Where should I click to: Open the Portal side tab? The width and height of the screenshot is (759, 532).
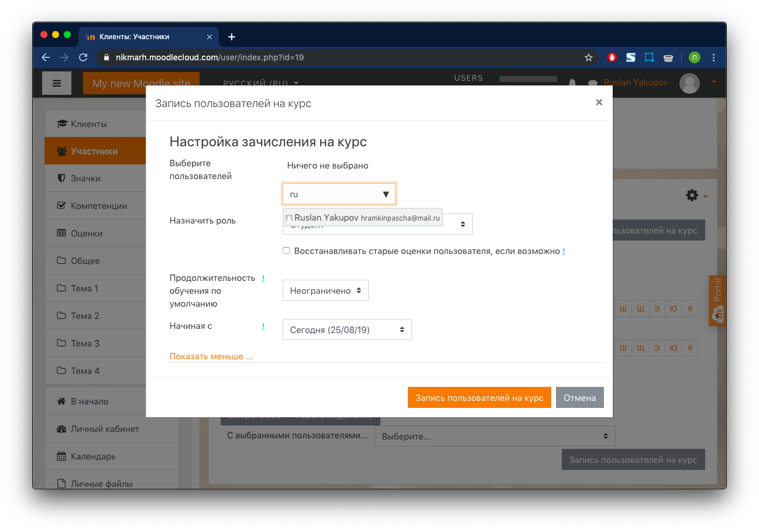717,300
